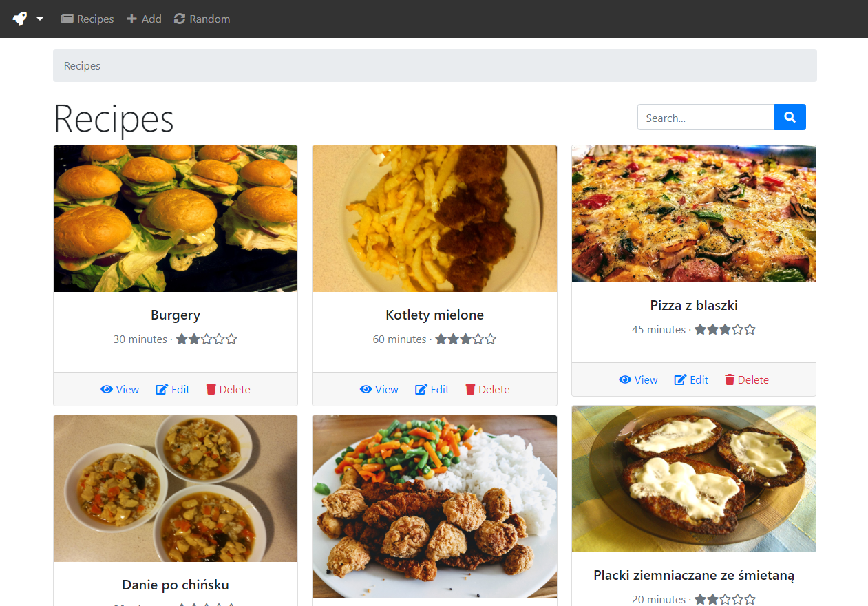Image resolution: width=868 pixels, height=606 pixels.
Task: Focus the Search input field
Action: 706,118
